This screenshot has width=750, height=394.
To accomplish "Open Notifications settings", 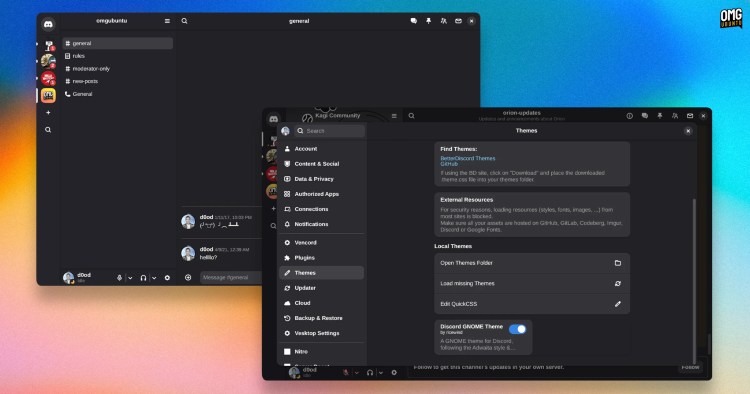I will tap(321, 224).
